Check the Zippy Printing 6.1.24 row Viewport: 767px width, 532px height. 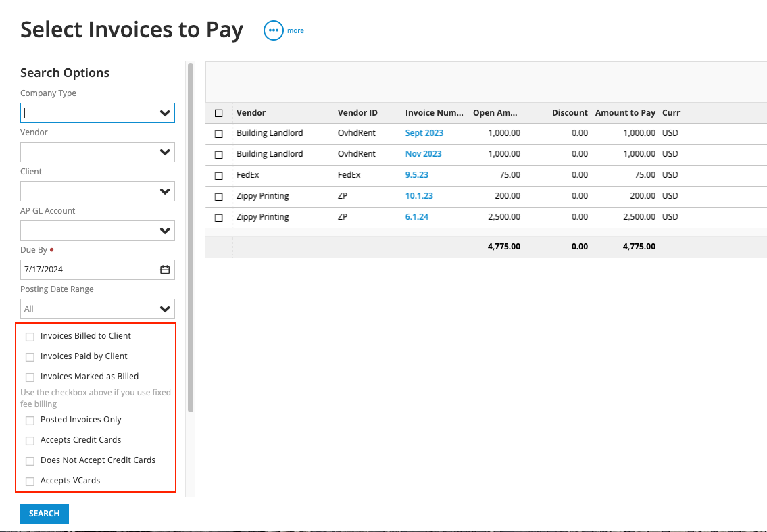[219, 218]
